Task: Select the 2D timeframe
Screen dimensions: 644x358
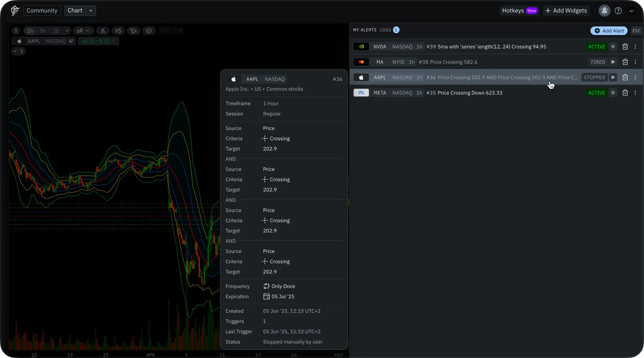Action: [x=56, y=31]
